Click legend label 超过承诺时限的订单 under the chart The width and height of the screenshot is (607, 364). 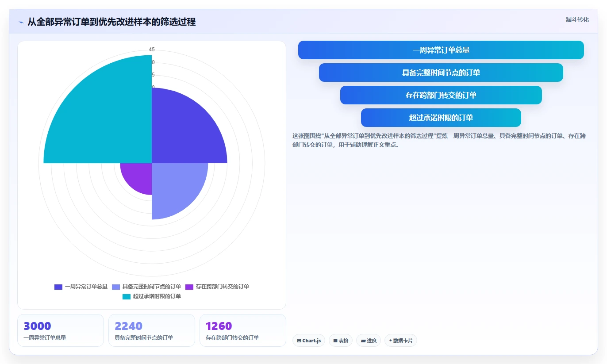[157, 296]
